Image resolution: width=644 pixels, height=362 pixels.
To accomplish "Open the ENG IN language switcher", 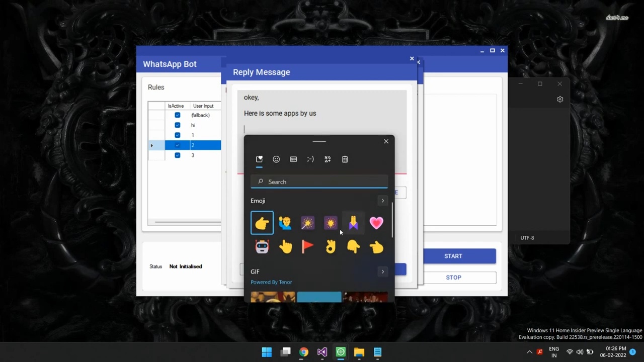I will (554, 352).
